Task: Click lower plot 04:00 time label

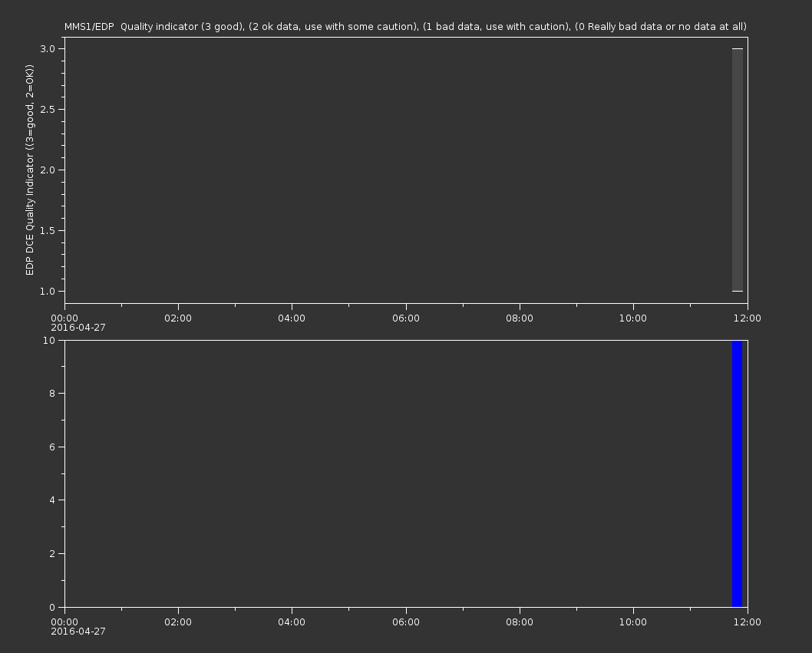Action: tap(292, 622)
